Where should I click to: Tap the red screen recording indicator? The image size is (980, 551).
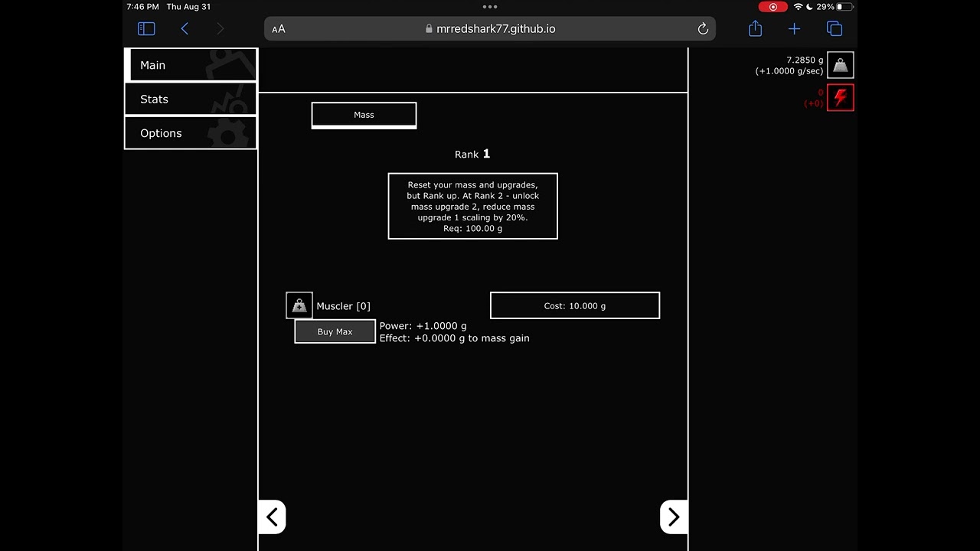point(773,7)
